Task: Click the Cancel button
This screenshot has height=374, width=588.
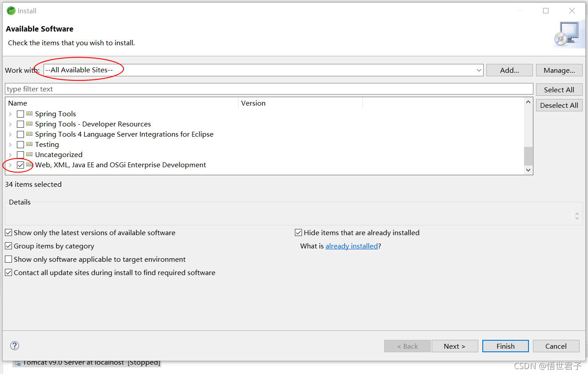Action: click(x=556, y=346)
